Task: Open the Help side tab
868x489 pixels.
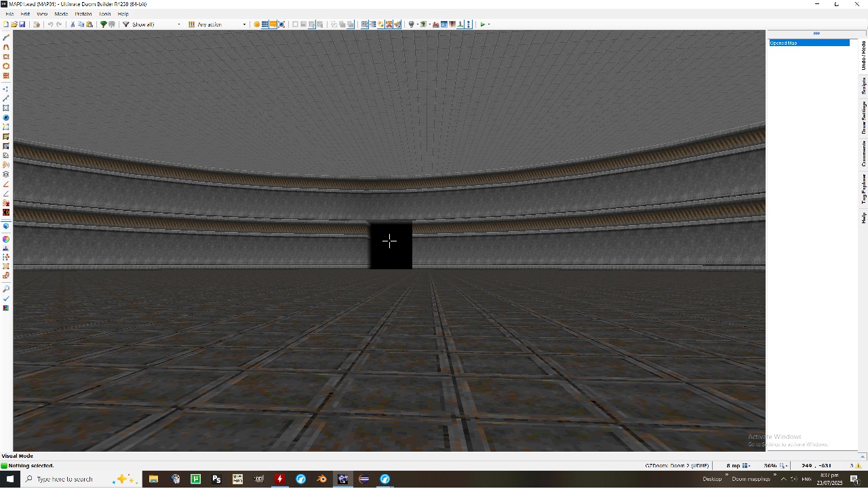Action: [x=863, y=218]
